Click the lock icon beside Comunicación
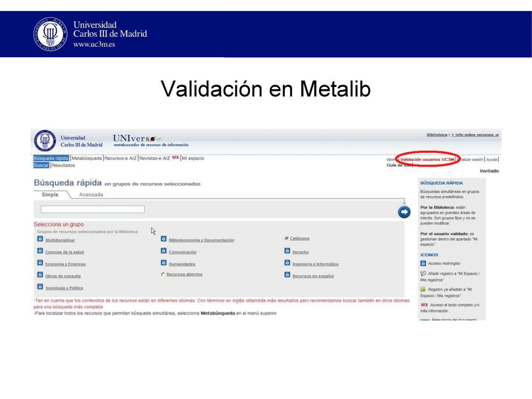This screenshot has width=532, height=399. pyautogui.click(x=164, y=251)
